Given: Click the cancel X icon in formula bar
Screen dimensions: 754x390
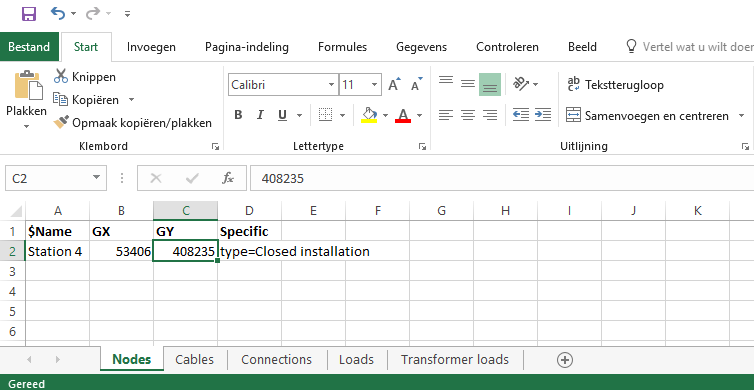Looking at the screenshot, I should pos(156,178).
